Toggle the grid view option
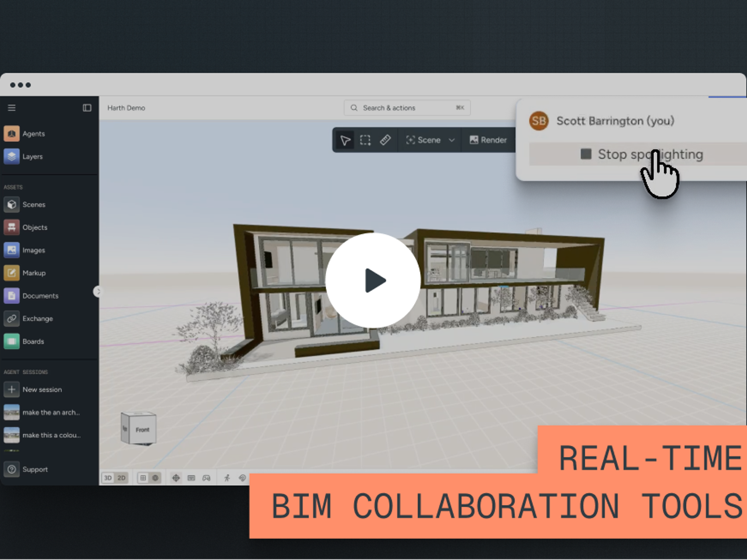The image size is (747, 560). point(143,478)
